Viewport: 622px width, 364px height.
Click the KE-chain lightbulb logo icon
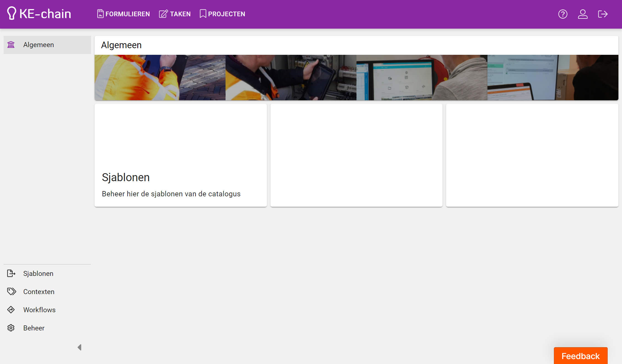[x=12, y=13]
